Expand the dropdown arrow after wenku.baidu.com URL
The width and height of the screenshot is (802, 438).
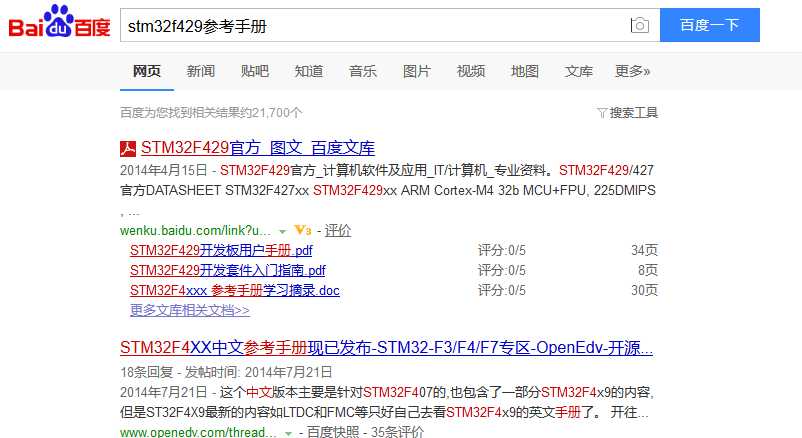click(x=282, y=232)
